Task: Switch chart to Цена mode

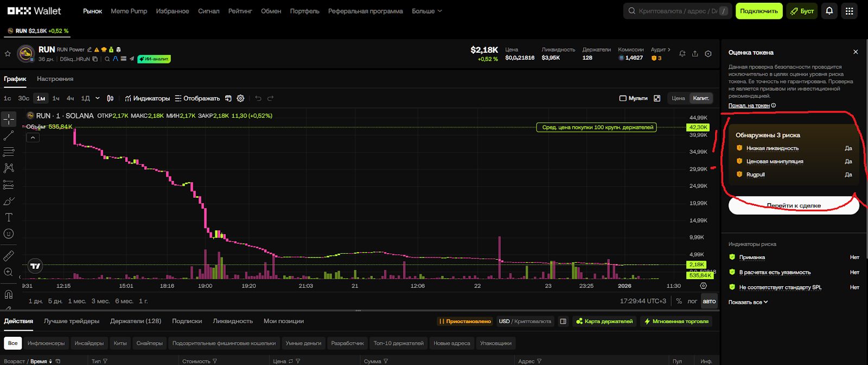Action: [678, 98]
